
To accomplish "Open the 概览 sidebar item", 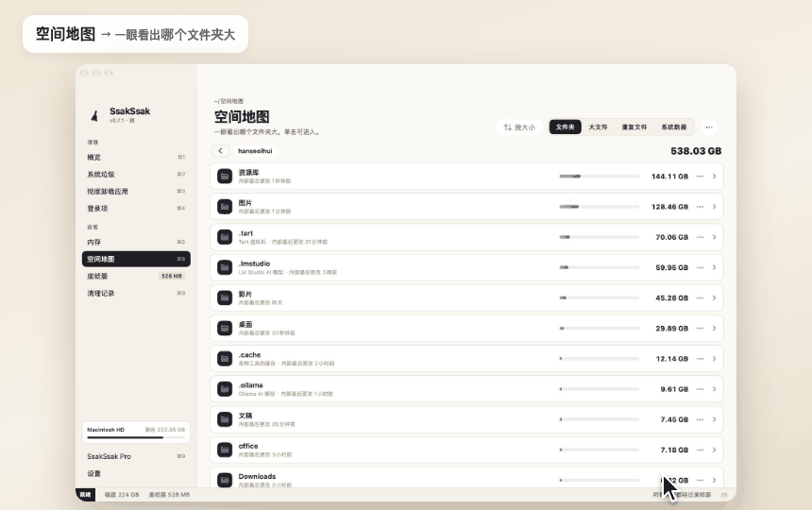I will click(x=136, y=158).
